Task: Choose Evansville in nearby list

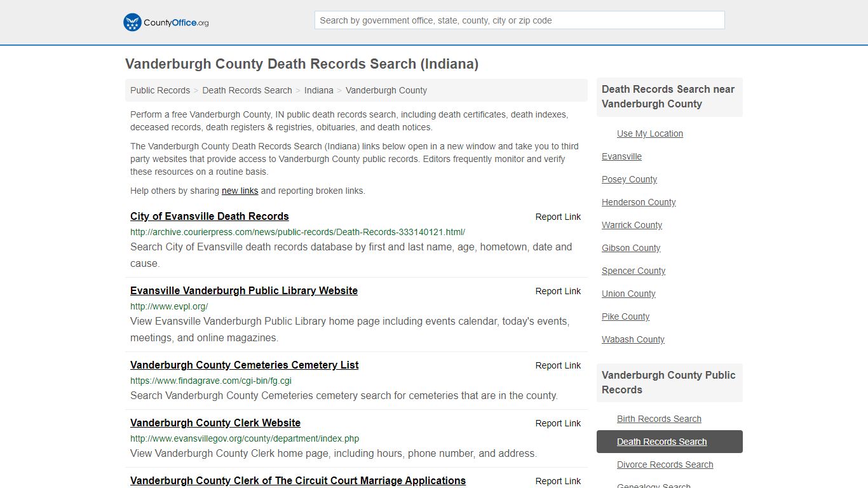Action: click(621, 156)
